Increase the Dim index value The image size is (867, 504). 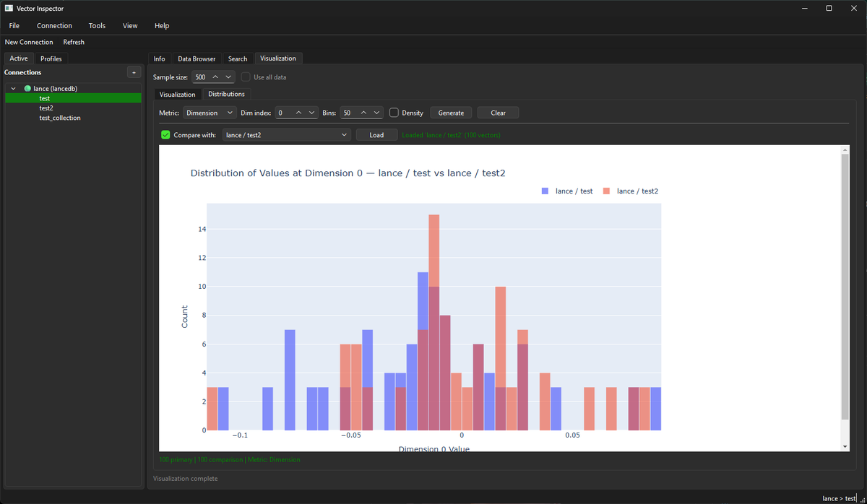298,113
